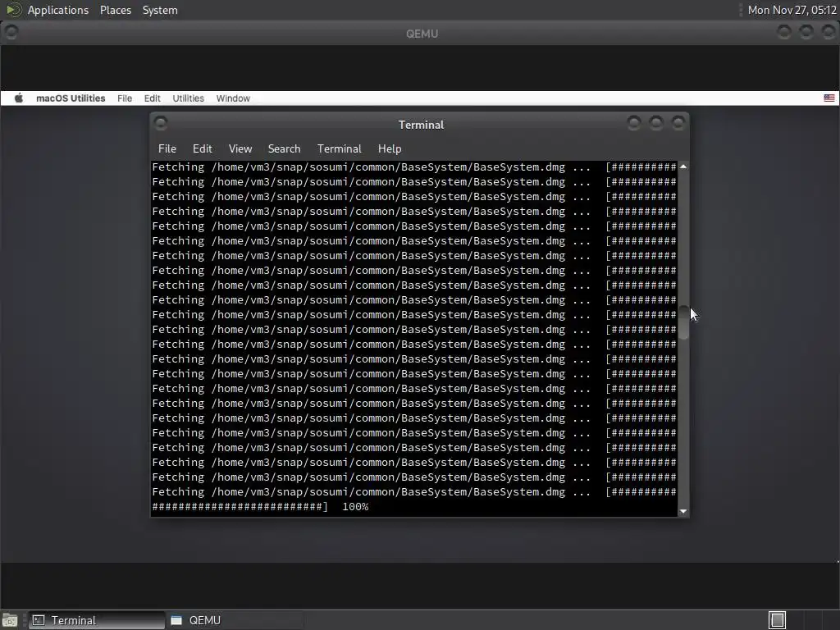Open the Terminal window Edit menu

[x=202, y=148]
